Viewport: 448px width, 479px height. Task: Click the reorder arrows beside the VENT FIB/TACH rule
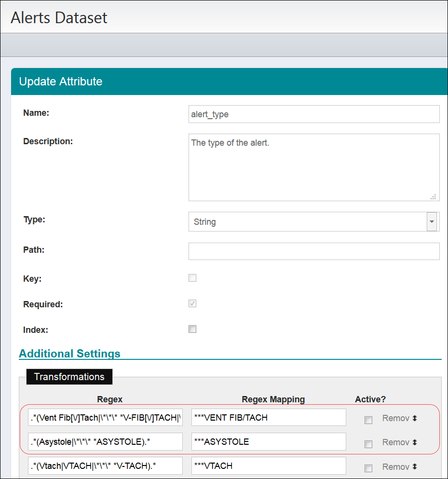tap(416, 418)
